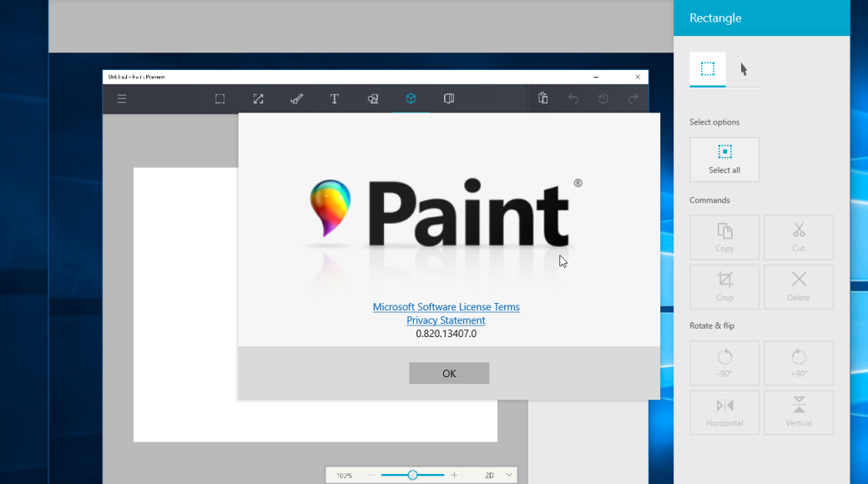Open the 2D view dropdown
This screenshot has width=868, height=484.
(x=497, y=474)
